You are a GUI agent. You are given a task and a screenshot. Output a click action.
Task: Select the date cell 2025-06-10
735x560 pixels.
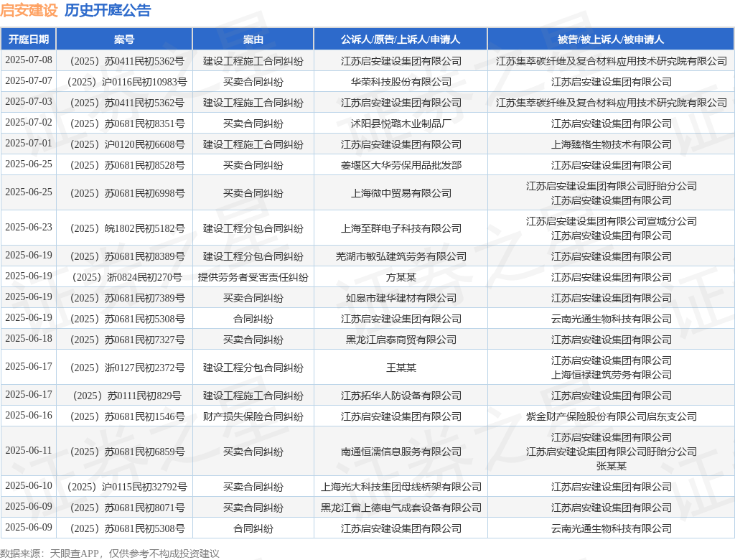(29, 486)
